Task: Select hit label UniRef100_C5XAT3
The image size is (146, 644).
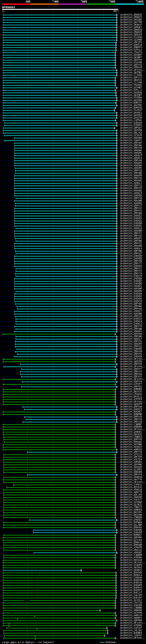Action: coord(131,52)
